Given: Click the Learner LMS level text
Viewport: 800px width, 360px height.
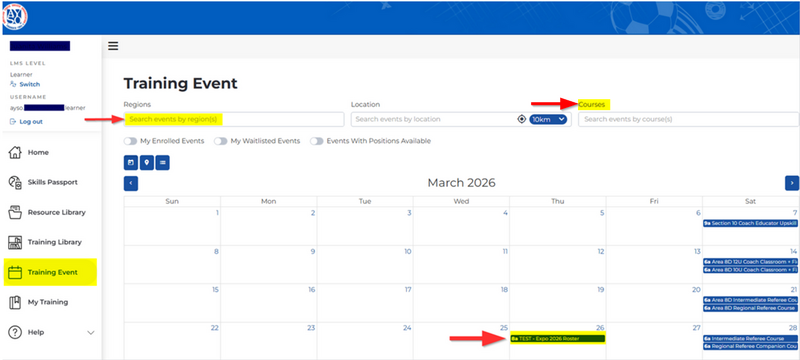Looking at the screenshot, I should coord(21,74).
